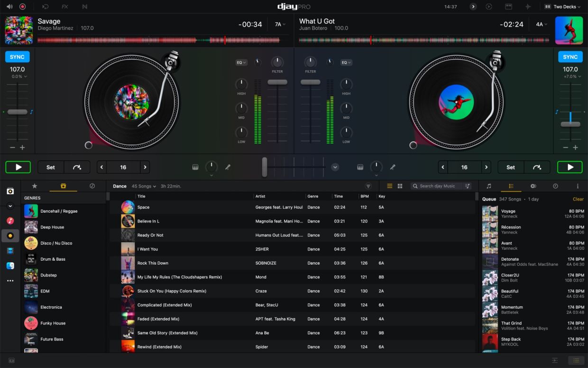Image resolution: width=588 pixels, height=368 pixels.
Task: Click the looper icon next to the record button
Action: click(45, 7)
